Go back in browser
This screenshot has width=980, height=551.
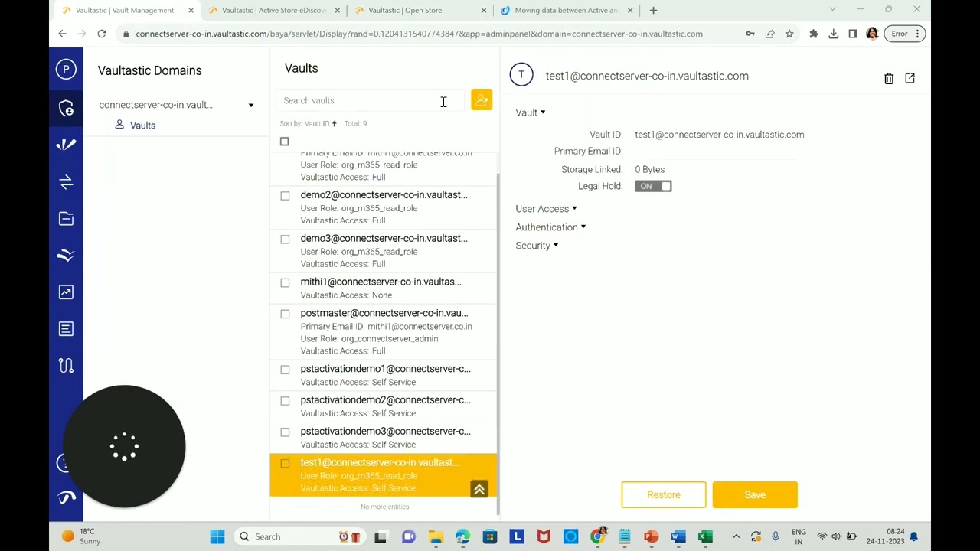pyautogui.click(x=62, y=34)
